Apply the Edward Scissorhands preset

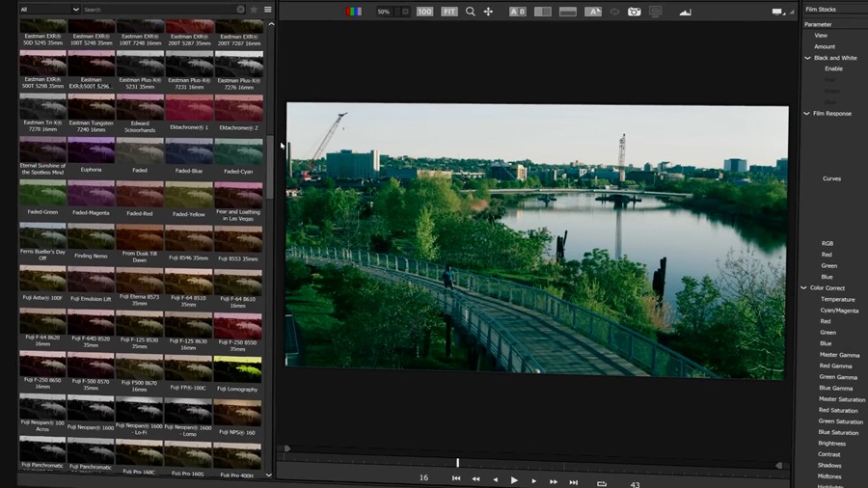tap(140, 112)
